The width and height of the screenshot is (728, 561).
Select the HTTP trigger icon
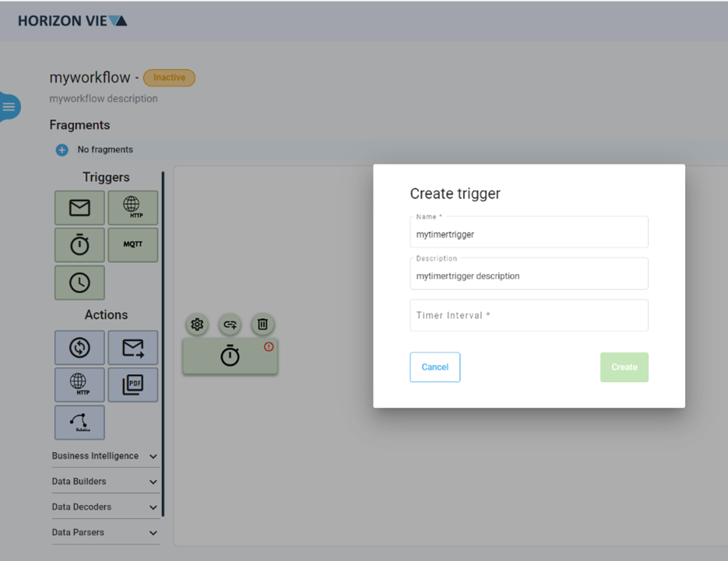[132, 207]
